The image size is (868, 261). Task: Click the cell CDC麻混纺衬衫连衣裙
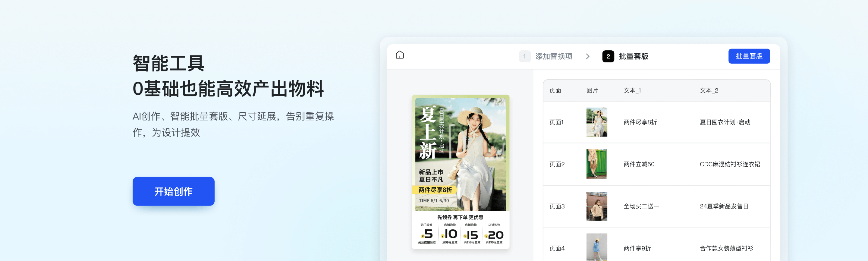(x=730, y=164)
